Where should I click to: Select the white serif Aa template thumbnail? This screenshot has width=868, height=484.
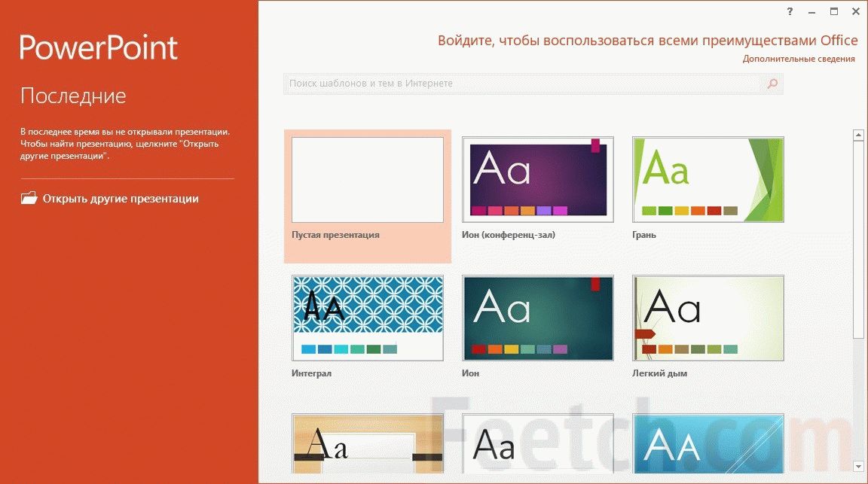[x=537, y=443]
